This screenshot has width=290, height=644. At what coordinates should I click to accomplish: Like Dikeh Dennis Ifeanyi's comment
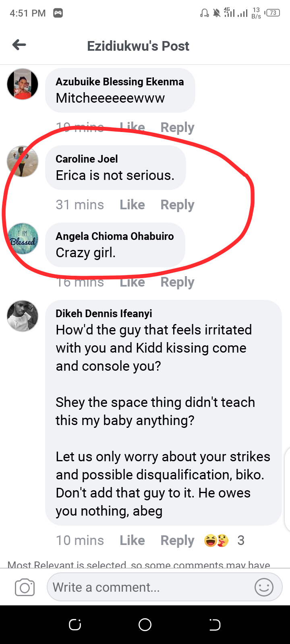pyautogui.click(x=132, y=541)
